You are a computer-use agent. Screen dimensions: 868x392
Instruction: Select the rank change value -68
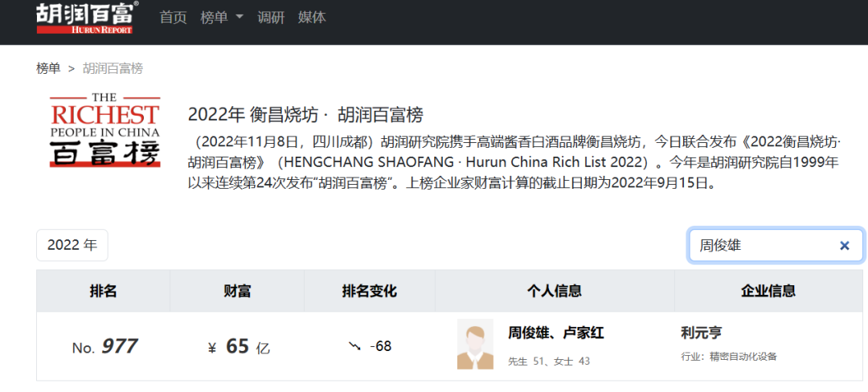point(381,347)
